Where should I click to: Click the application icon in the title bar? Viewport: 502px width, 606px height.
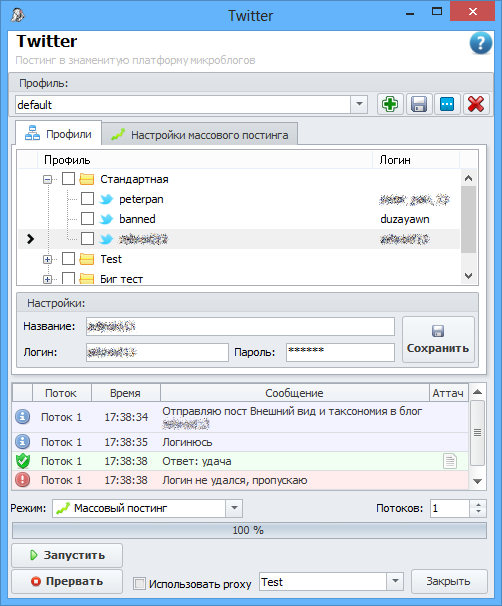tap(18, 15)
